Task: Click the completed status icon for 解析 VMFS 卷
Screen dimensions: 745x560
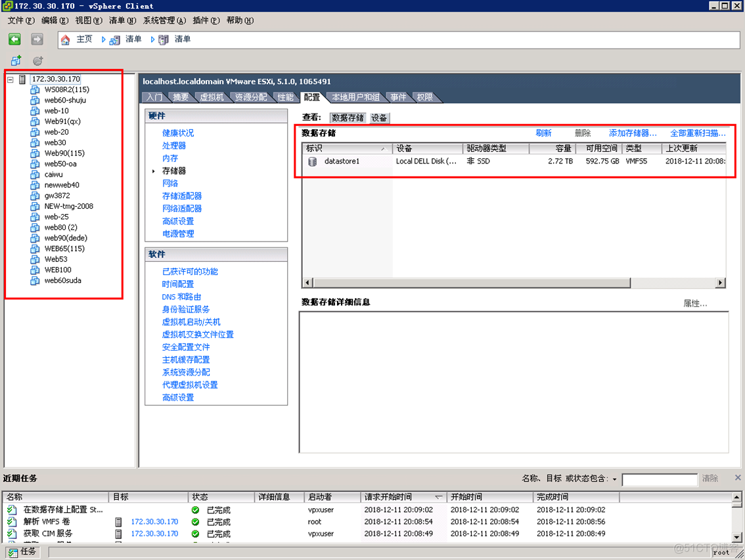Action: (195, 521)
